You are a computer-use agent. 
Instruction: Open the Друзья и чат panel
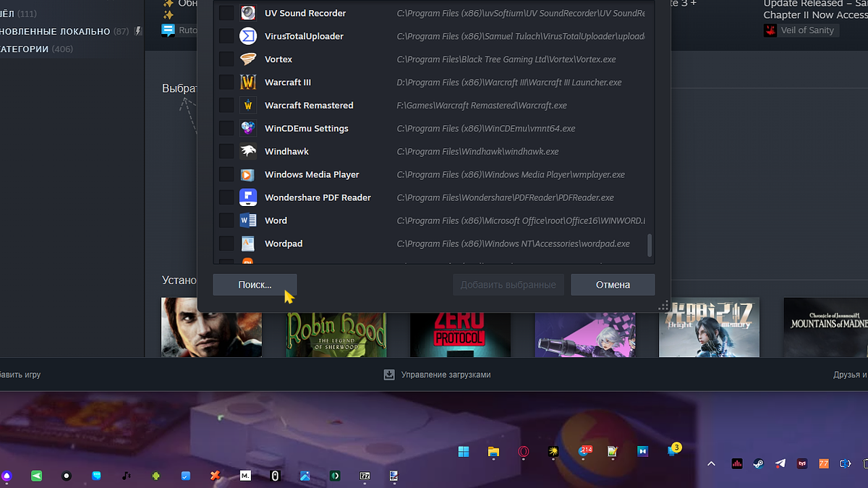851,374
